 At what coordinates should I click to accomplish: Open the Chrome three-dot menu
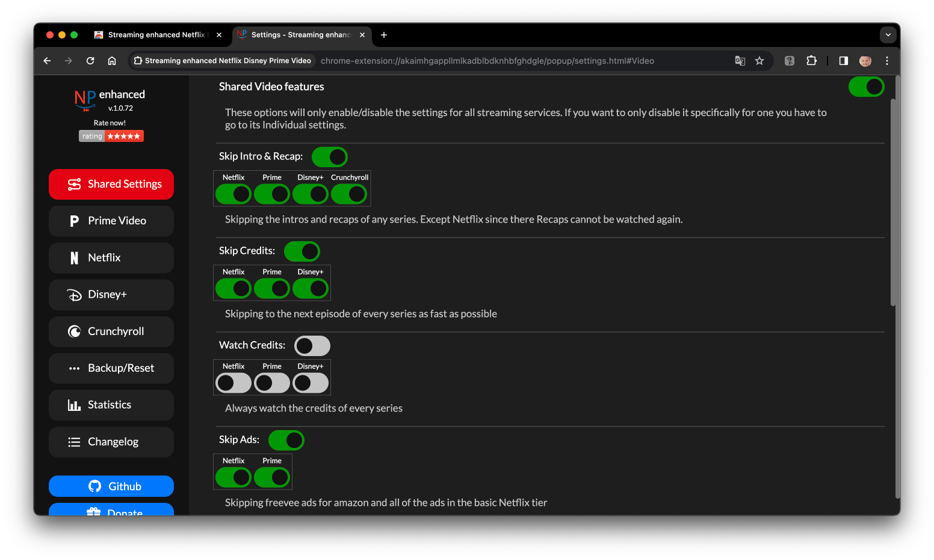click(887, 61)
